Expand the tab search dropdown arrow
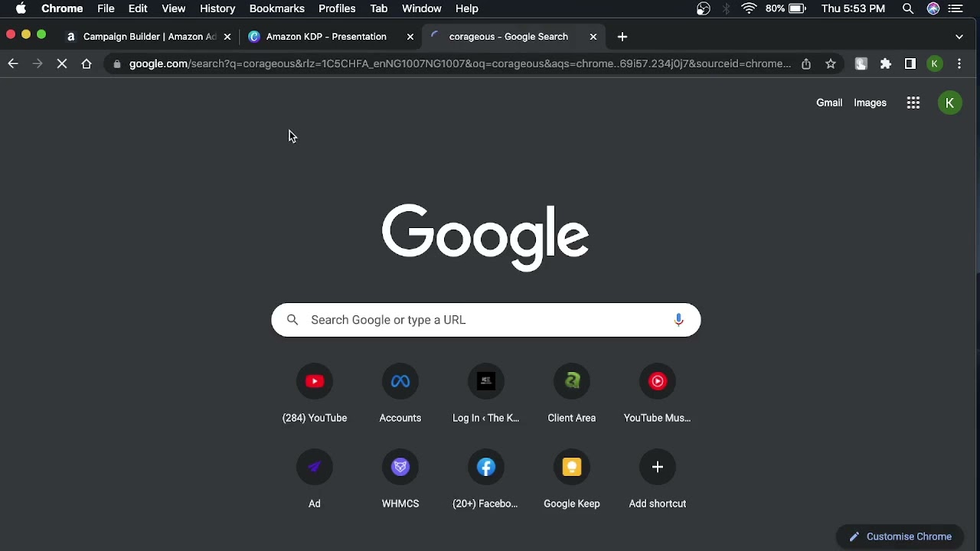 tap(959, 37)
